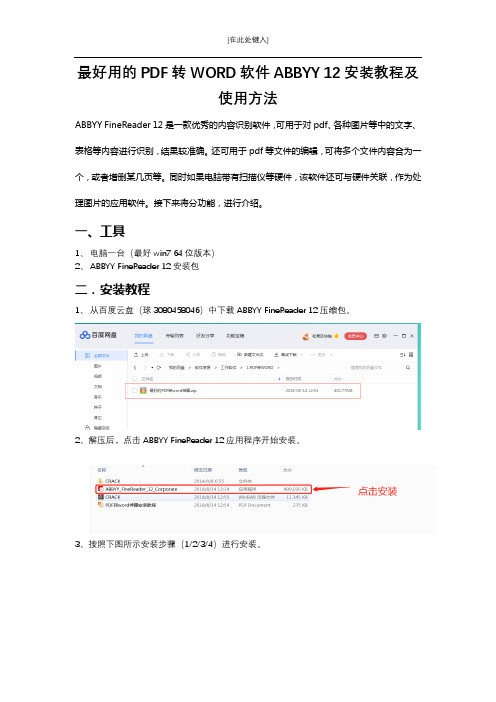This screenshot has height=702, width=496.
Task: Select 视频 in the Netdisk sidebar
Action: 98,376
